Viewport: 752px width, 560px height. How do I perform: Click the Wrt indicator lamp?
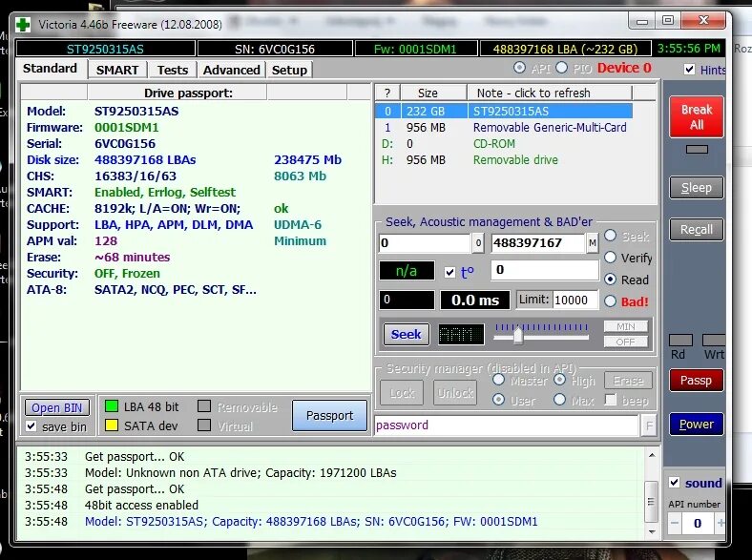point(714,341)
